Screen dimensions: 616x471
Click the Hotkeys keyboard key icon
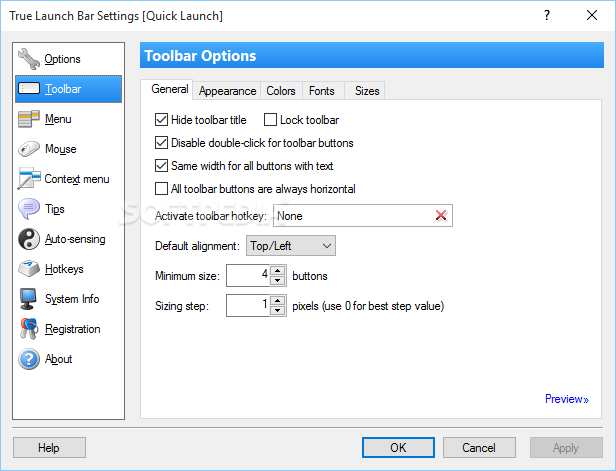pyautogui.click(x=29, y=269)
